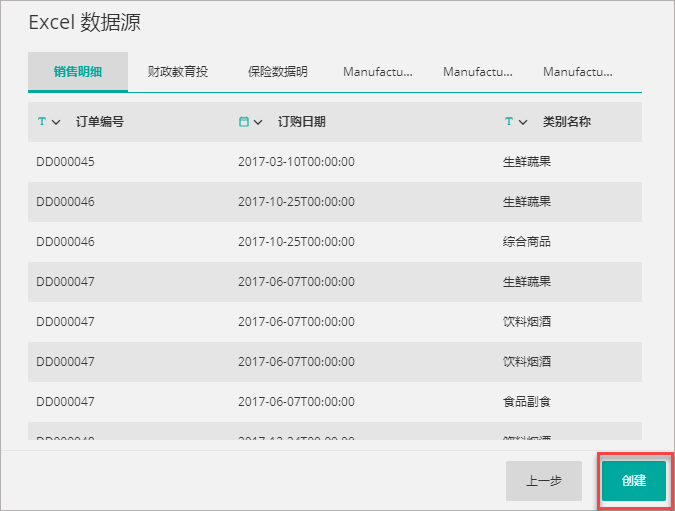Click the calendar date type icon beside 订购日期
Image resolution: width=675 pixels, height=511 pixels.
[x=243, y=122]
